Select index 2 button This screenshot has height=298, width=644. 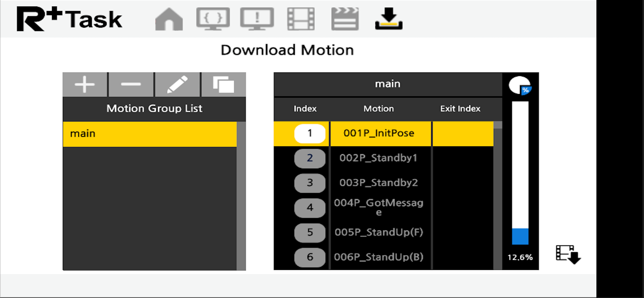pyautogui.click(x=310, y=158)
